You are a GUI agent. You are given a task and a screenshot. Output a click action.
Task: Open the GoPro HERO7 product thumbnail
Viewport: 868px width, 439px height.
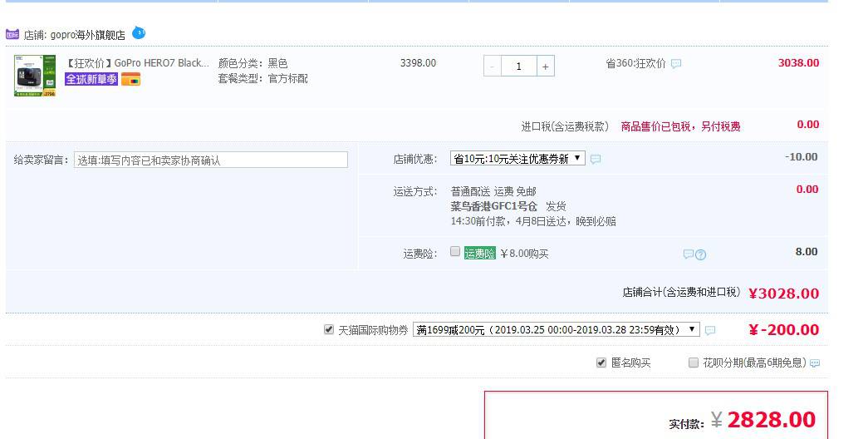35,76
